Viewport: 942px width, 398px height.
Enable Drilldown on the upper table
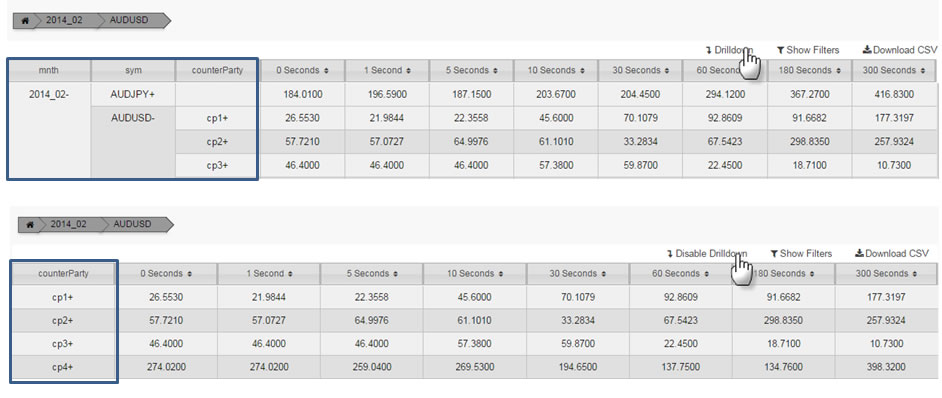(729, 50)
